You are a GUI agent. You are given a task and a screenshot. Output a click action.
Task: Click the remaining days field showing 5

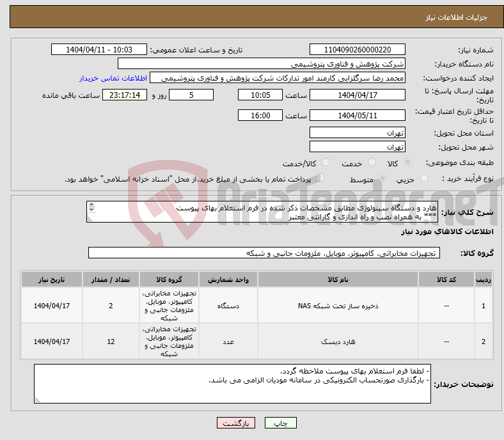click(191, 95)
